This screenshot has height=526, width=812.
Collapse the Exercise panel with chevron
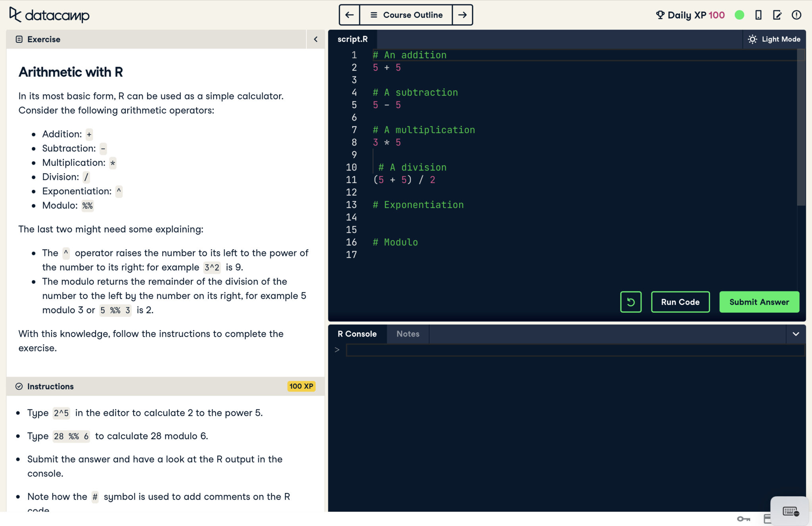tap(316, 39)
